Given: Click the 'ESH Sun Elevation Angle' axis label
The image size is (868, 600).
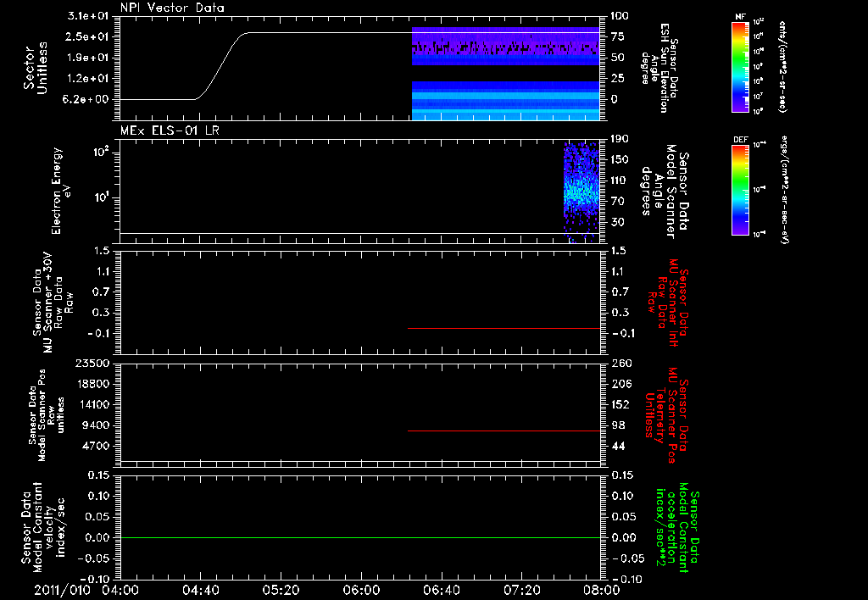Looking at the screenshot, I should click(660, 68).
